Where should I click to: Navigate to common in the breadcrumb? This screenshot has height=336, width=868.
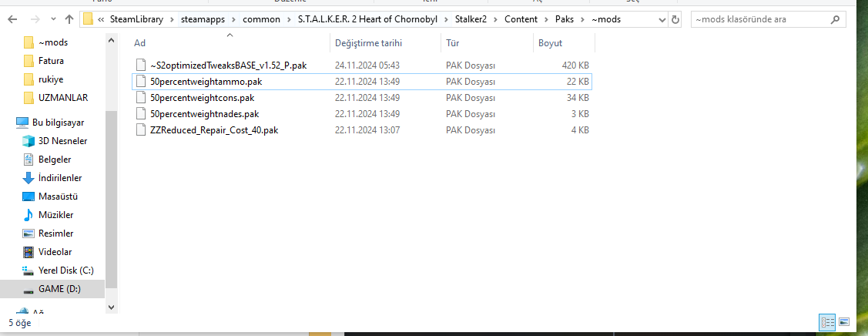tap(263, 19)
